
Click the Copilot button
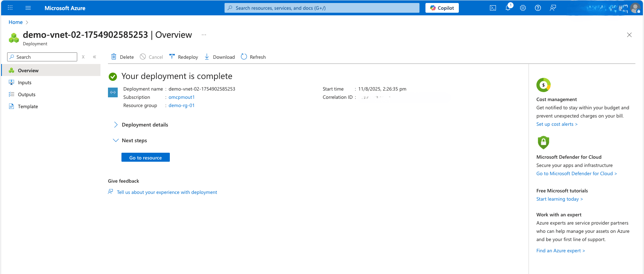click(x=442, y=8)
